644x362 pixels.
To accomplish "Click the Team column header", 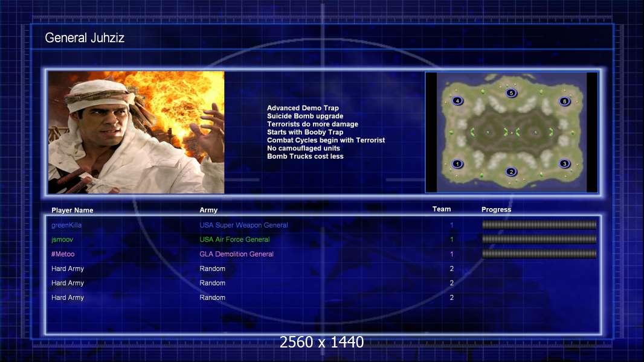I will point(442,209).
